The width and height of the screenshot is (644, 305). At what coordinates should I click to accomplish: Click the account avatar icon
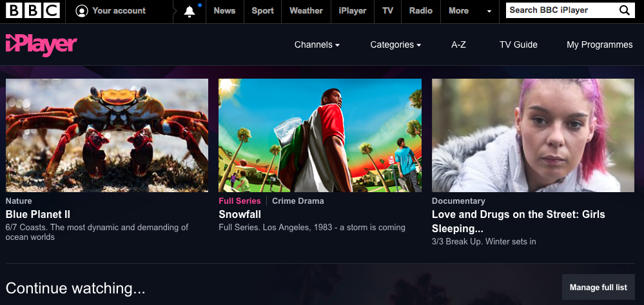(x=81, y=11)
